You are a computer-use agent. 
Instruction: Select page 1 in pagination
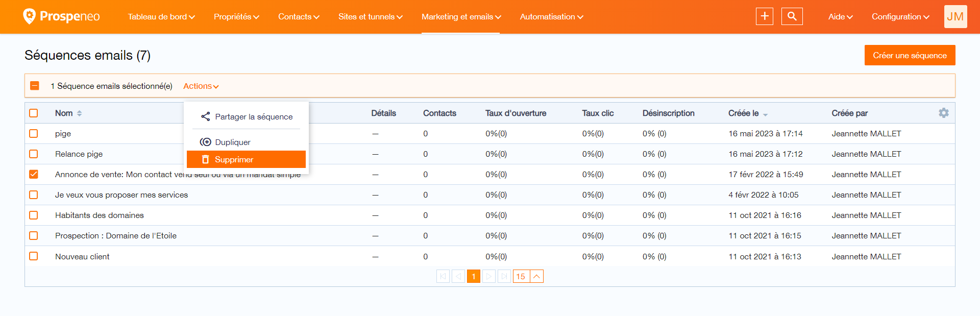(474, 276)
